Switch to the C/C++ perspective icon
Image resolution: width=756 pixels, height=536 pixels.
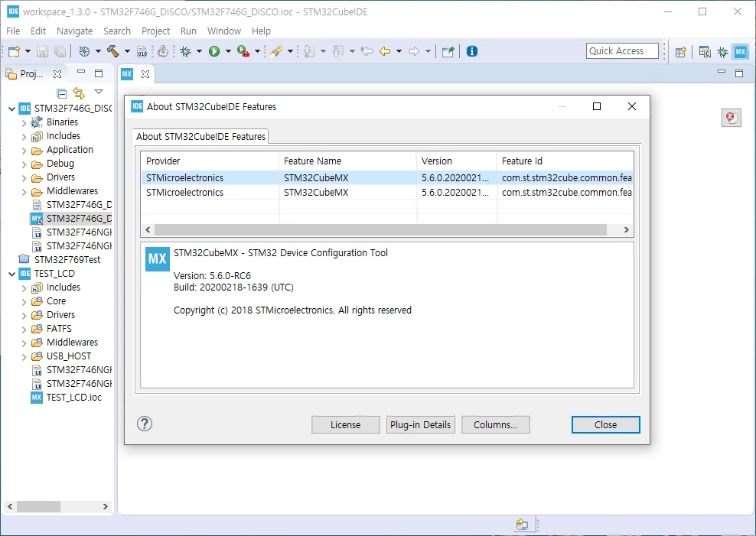[705, 51]
